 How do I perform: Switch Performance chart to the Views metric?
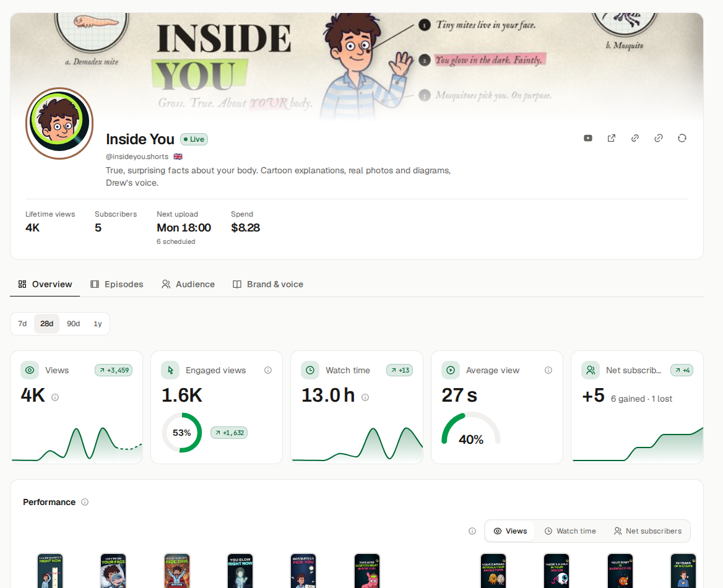coord(510,531)
